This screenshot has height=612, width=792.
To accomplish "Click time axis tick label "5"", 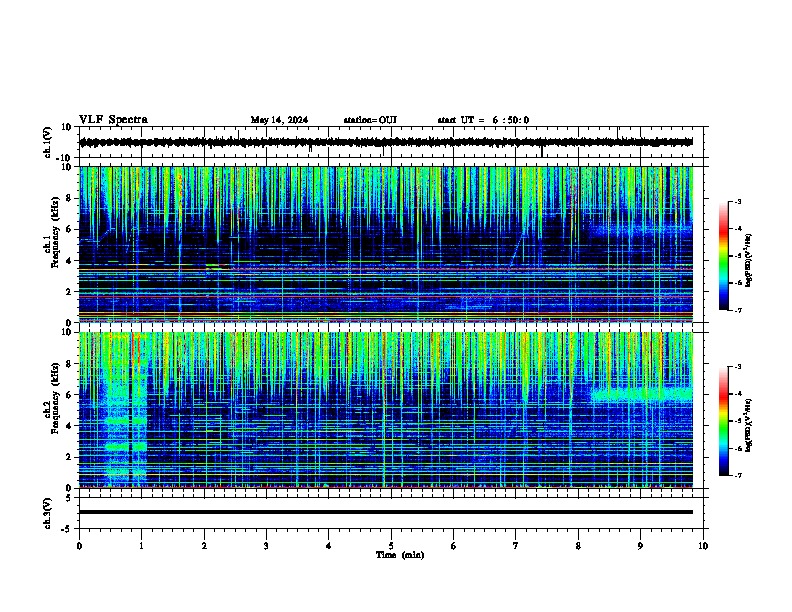I will coord(391,546).
